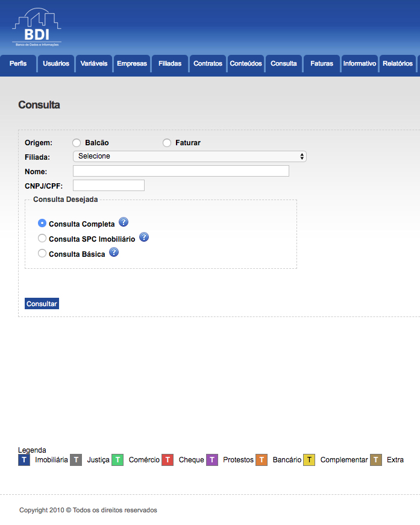
Task: Select the Balcão origin radio button
Action: [77, 143]
